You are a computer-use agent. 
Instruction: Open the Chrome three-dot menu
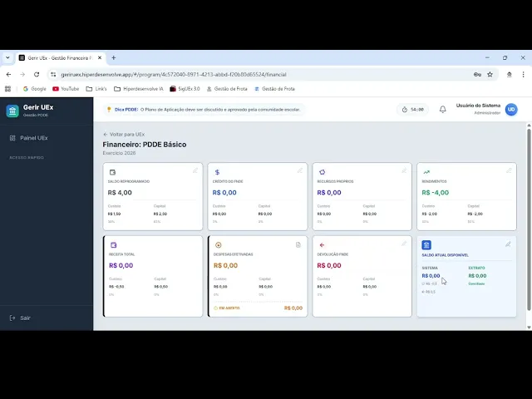[523, 74]
